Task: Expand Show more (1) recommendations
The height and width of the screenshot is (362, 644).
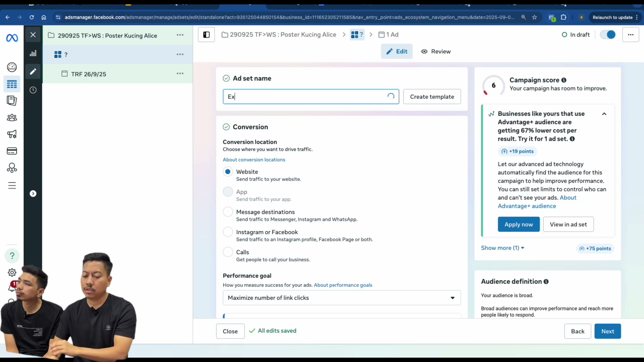Action: pyautogui.click(x=502, y=248)
